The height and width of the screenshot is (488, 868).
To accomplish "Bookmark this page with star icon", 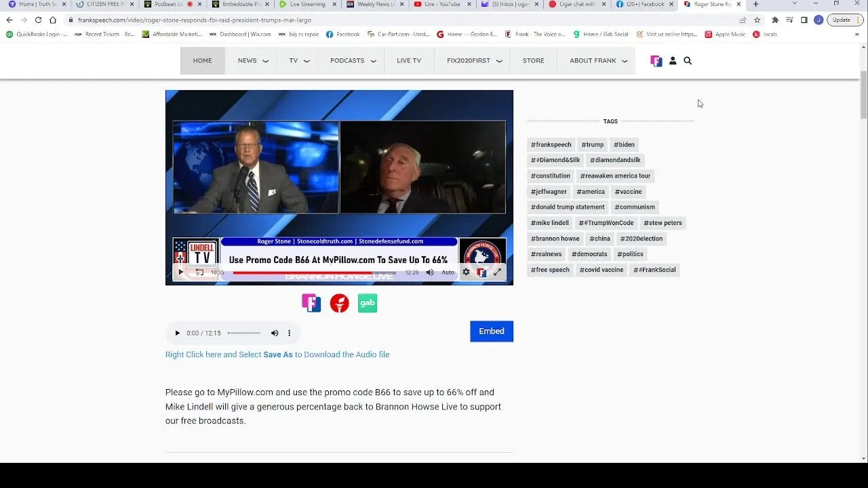I will point(757,20).
